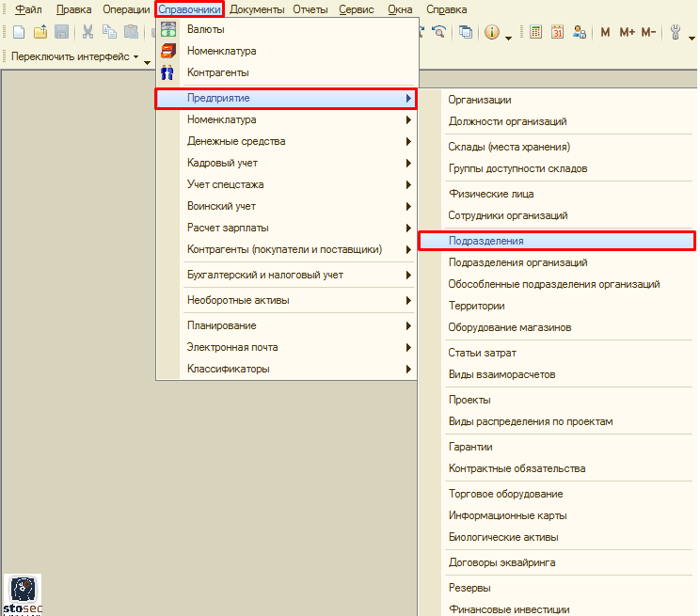Screen dimensions: 700x616
Task: Select Физические лица menu entry
Action: [491, 194]
